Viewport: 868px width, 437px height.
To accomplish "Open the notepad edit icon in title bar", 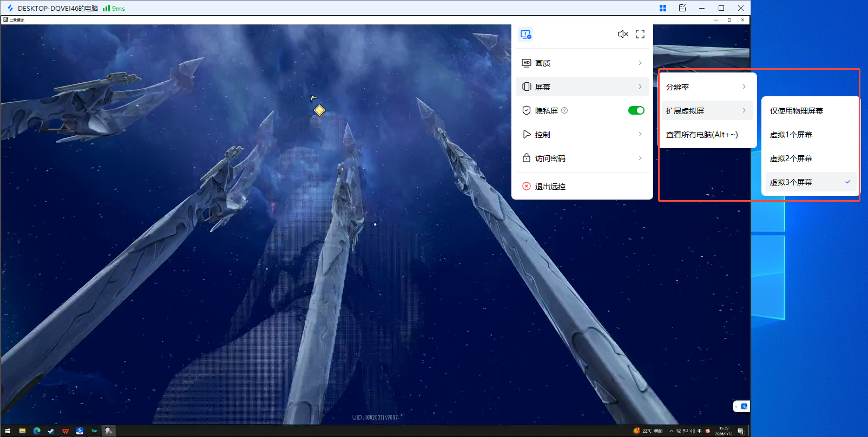I will pyautogui.click(x=682, y=8).
